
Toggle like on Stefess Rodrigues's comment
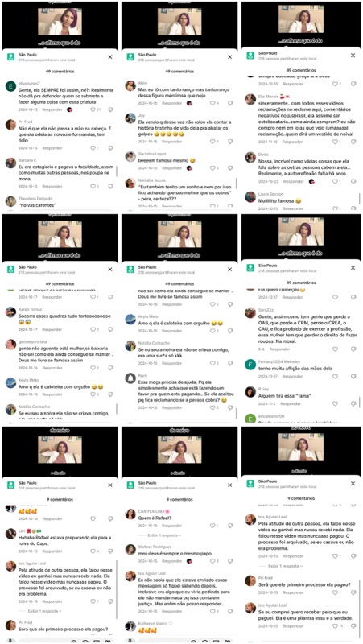click(212, 560)
